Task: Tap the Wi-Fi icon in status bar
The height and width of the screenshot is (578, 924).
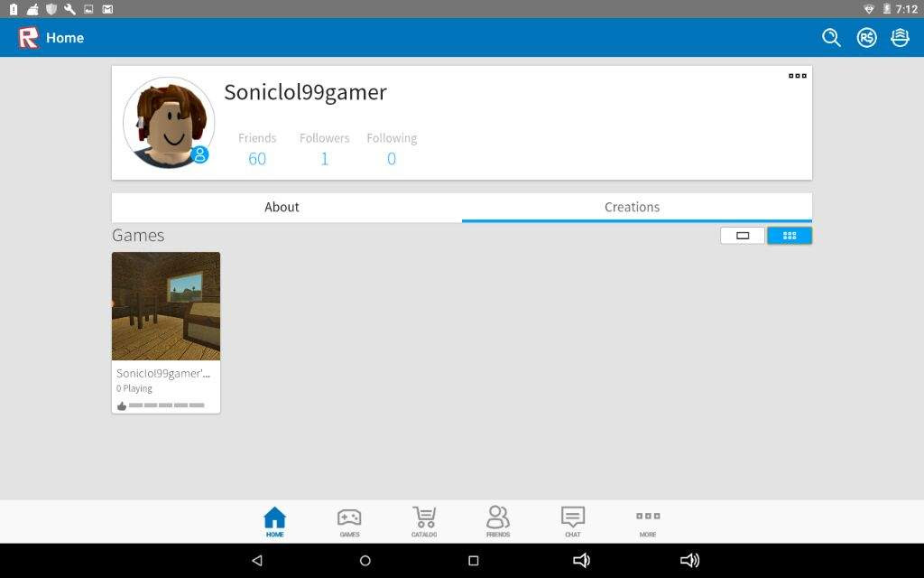Action: 869,9
